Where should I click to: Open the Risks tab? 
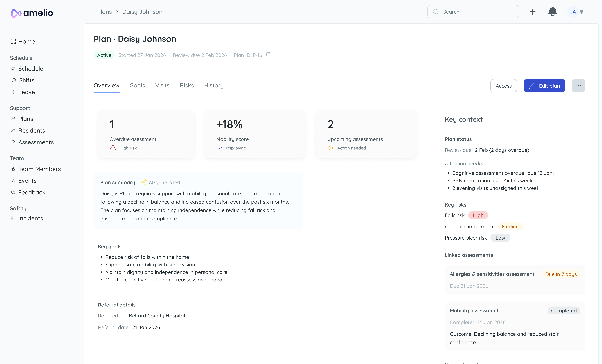point(187,86)
